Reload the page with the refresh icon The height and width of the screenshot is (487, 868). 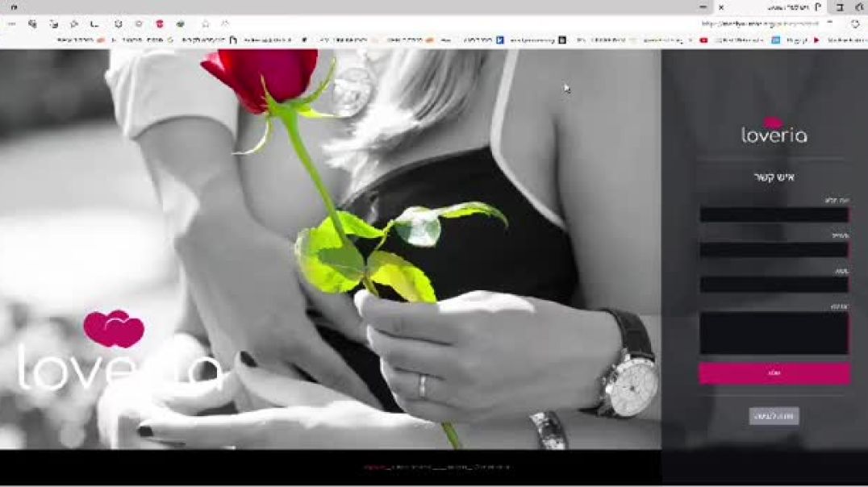pyautogui.click(x=855, y=24)
